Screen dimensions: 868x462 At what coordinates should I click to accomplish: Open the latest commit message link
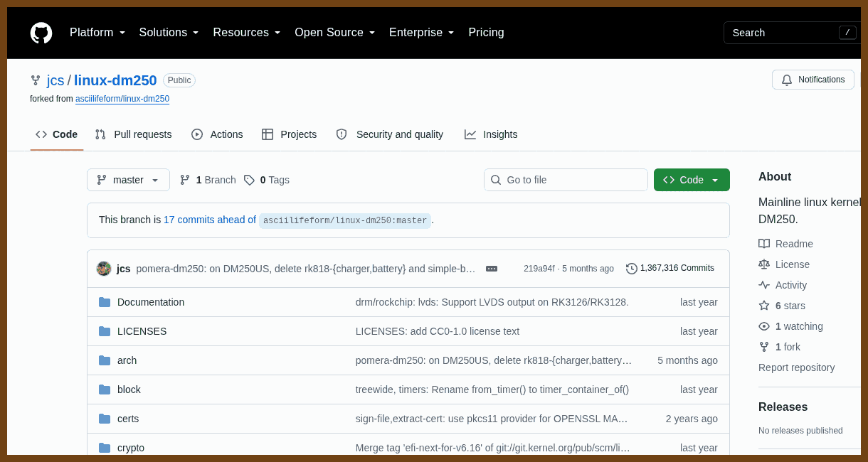(306, 269)
